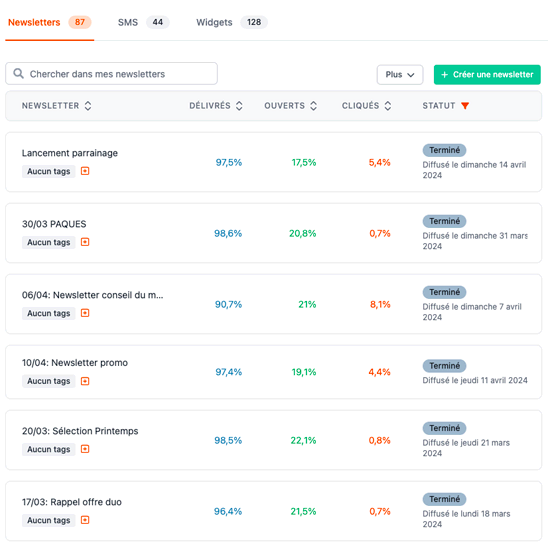
Task: Click the DÉLIVRÉS column header label
Action: coord(210,106)
